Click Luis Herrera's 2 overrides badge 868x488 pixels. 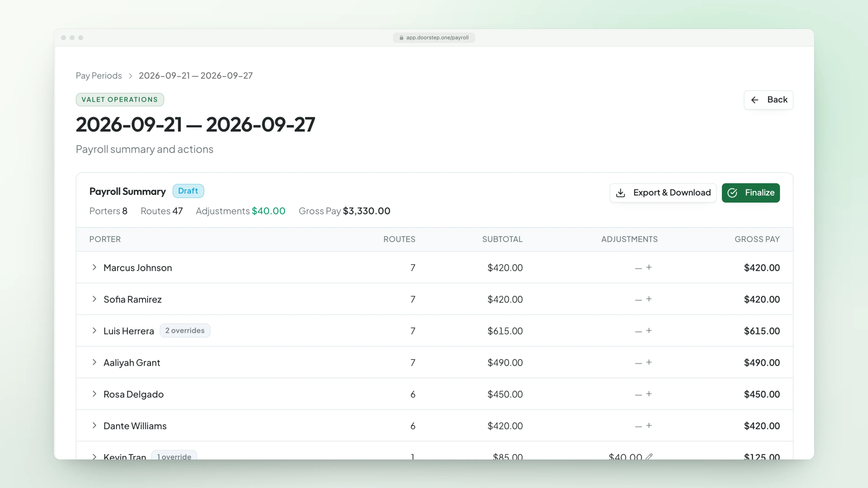185,330
